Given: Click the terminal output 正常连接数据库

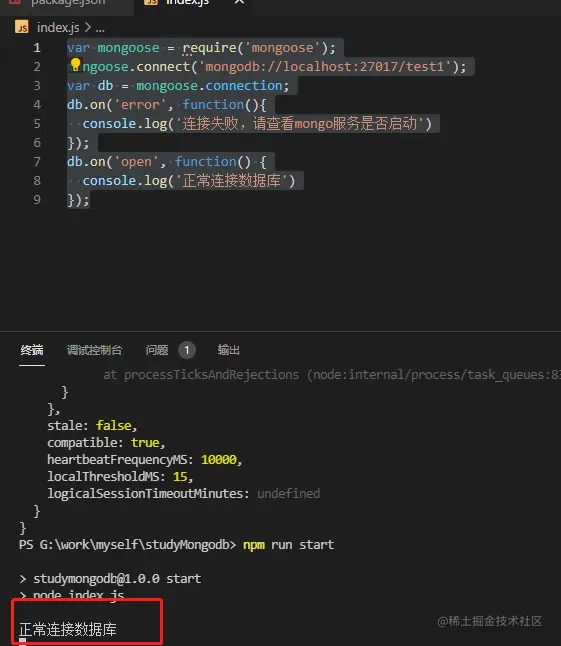Looking at the screenshot, I should 68,630.
